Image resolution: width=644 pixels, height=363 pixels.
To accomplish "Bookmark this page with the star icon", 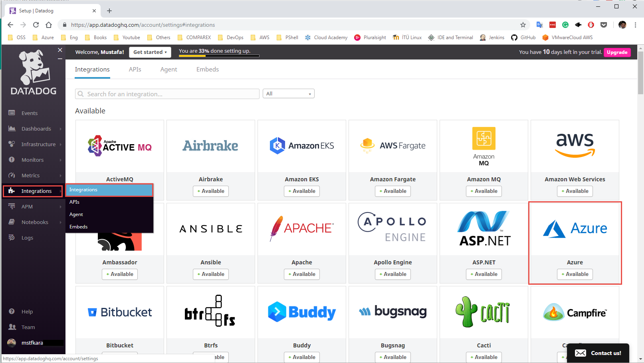I will pos(523,25).
